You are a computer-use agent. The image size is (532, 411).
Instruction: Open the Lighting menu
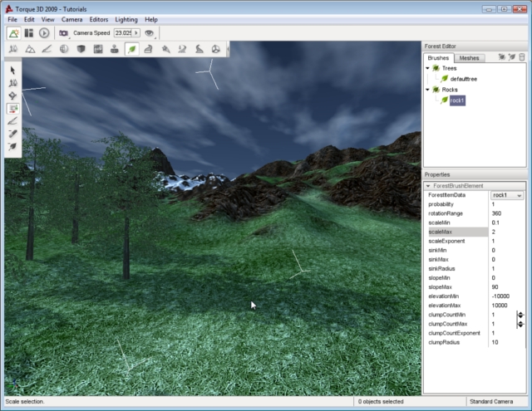(x=126, y=18)
